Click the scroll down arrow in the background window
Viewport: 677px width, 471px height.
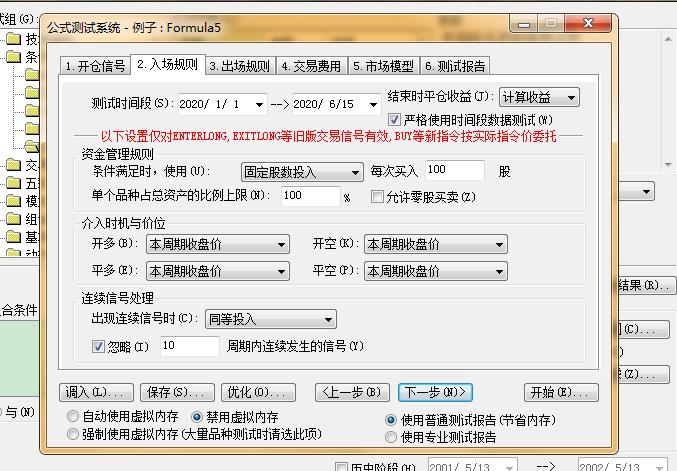click(668, 164)
